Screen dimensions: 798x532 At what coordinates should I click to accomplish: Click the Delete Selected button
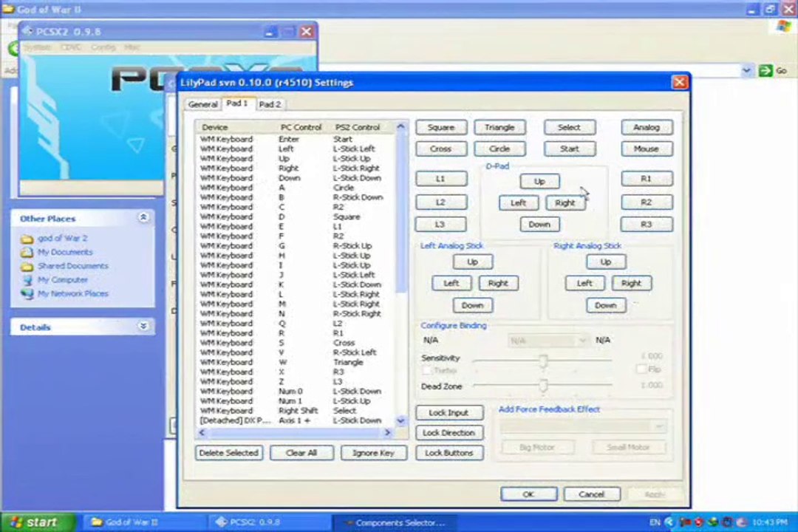click(229, 453)
